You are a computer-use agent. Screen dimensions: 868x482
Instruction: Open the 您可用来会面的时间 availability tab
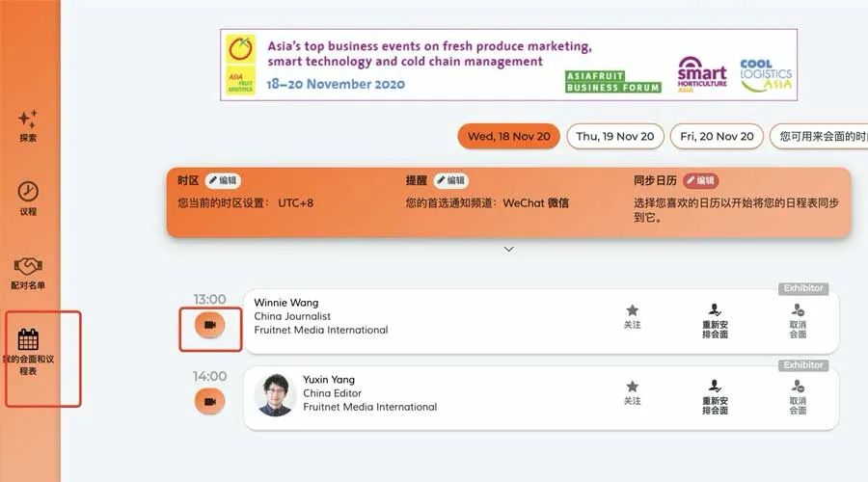click(819, 136)
